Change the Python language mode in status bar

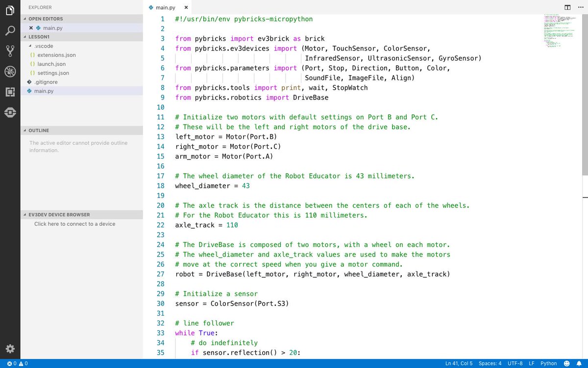(x=548, y=364)
